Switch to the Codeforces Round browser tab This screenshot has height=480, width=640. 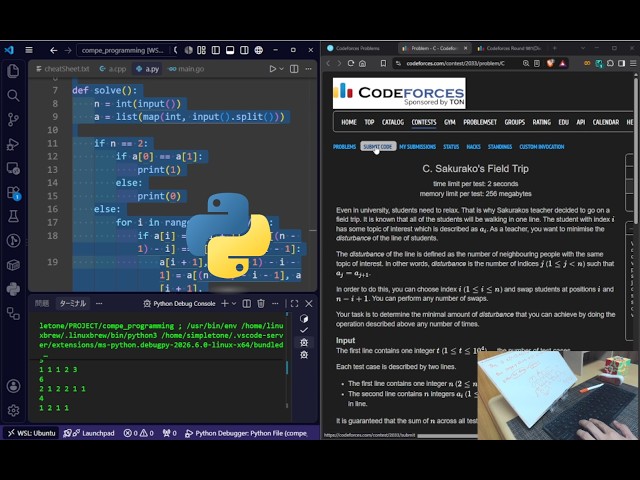click(509, 48)
